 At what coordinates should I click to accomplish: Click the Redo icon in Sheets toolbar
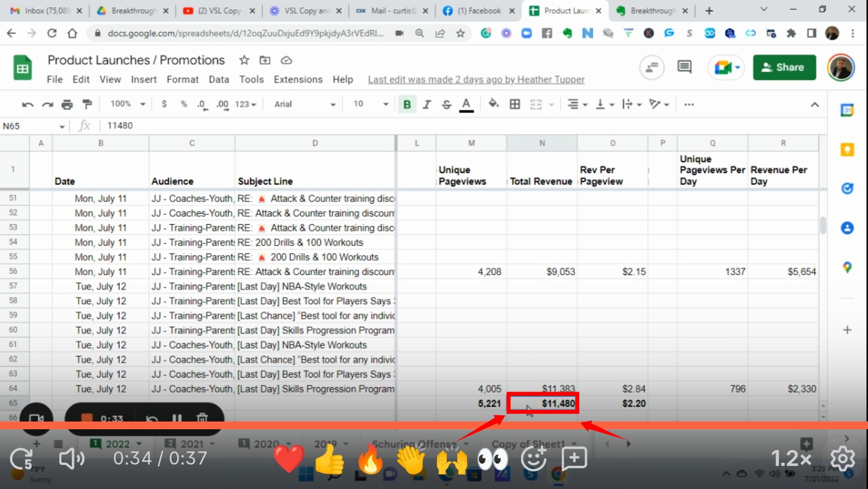pos(48,105)
